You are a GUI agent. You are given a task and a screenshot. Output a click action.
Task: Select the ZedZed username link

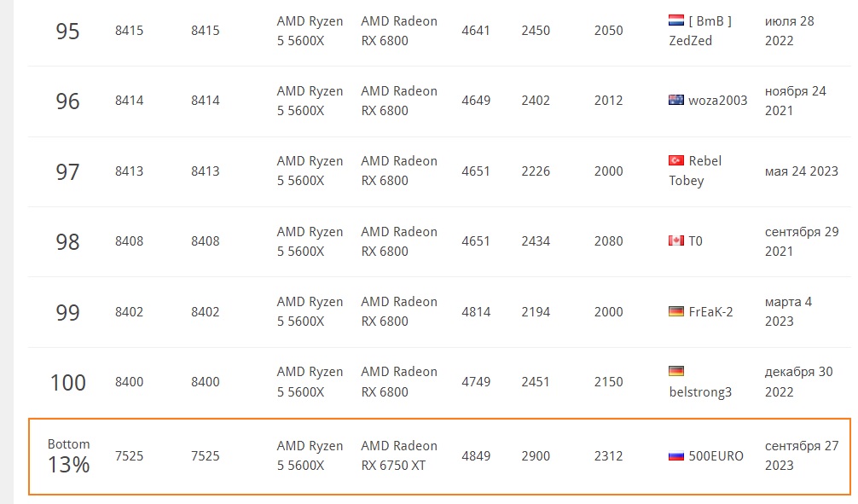tap(691, 41)
